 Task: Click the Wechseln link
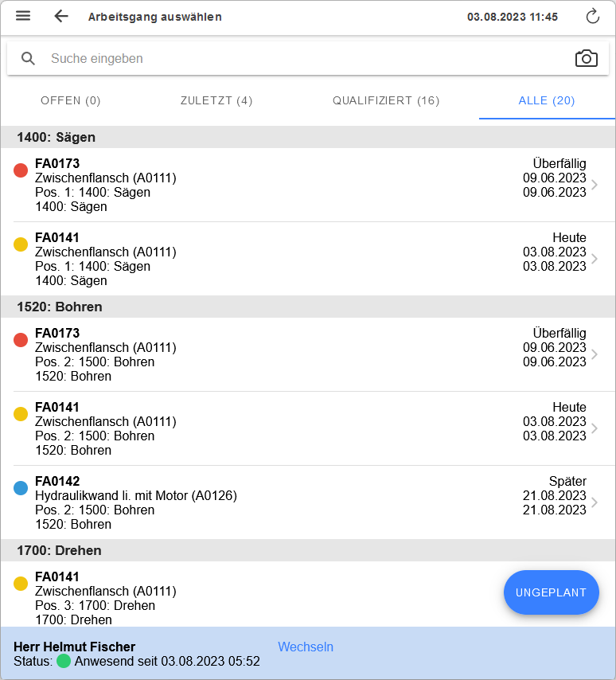coord(306,647)
